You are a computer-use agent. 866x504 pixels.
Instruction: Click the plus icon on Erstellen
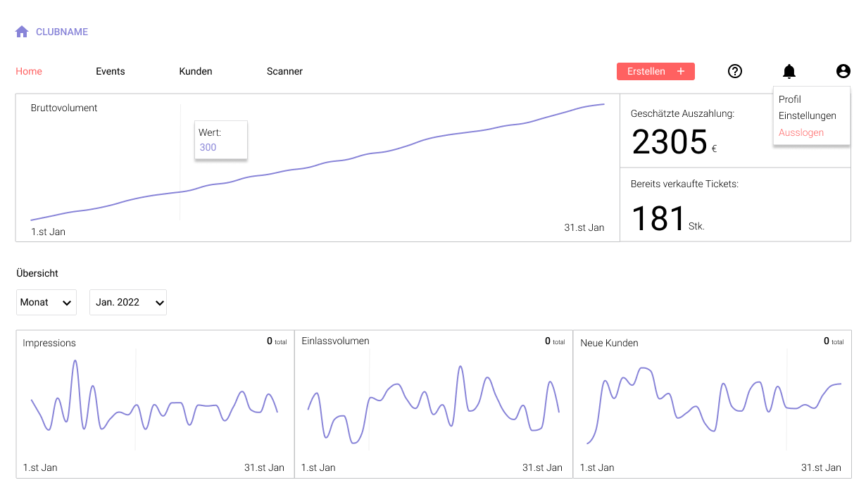click(x=681, y=71)
